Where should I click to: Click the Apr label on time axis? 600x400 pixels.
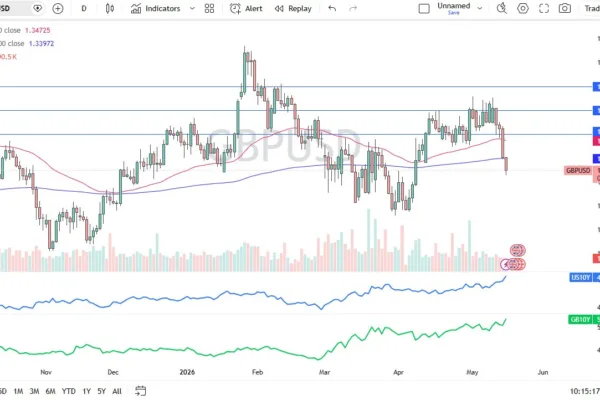point(398,372)
